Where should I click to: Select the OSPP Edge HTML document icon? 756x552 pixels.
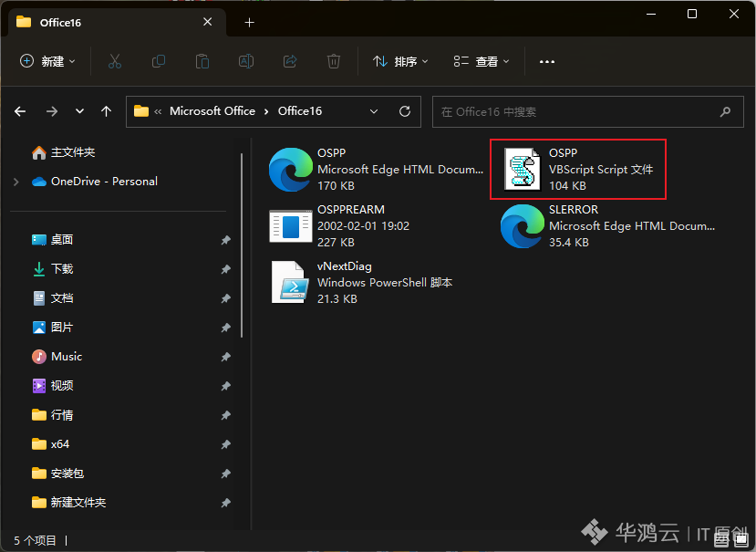(x=291, y=170)
